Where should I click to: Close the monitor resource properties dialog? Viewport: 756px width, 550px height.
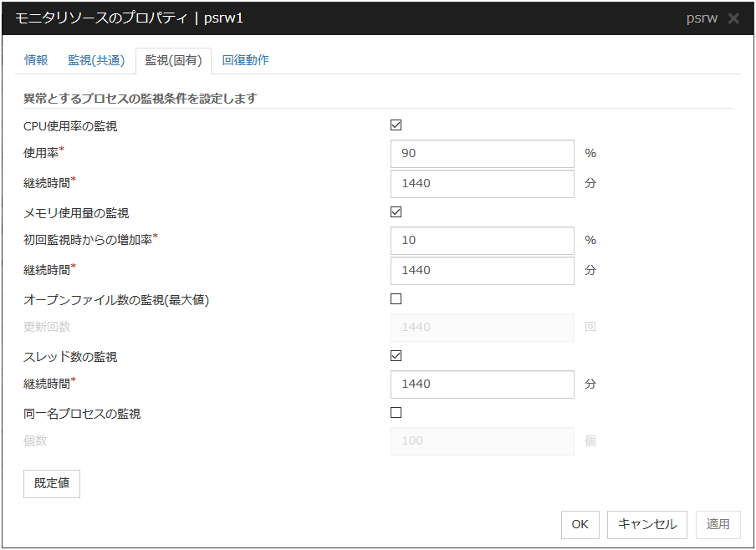click(733, 18)
